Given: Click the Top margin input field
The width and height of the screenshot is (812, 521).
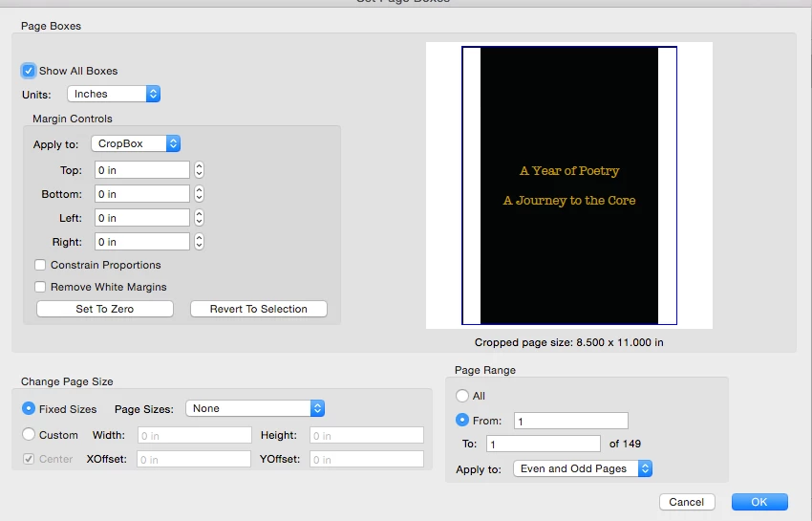Looking at the screenshot, I should 142,170.
